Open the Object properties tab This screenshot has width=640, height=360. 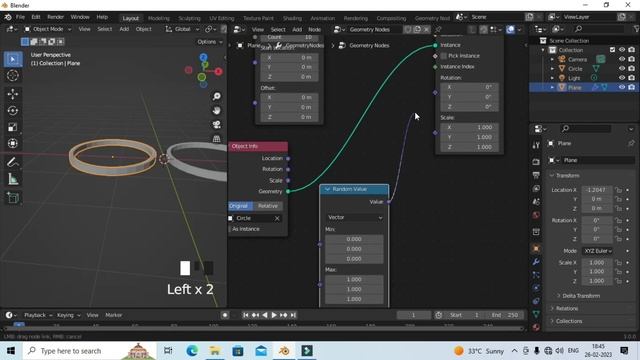536,248
